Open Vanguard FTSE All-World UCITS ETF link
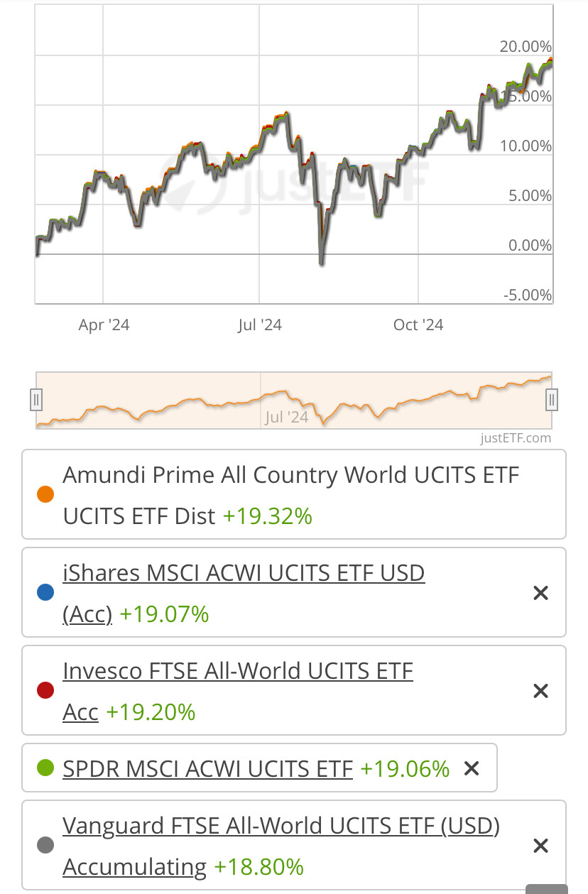Screen dimensions: 588x894 click(281, 826)
